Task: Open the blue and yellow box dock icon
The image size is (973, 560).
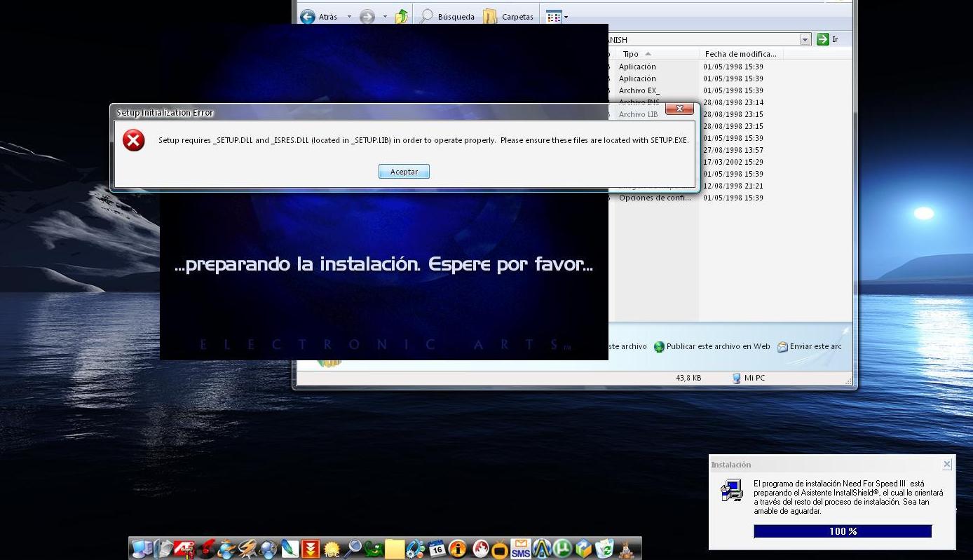Action: click(x=583, y=549)
